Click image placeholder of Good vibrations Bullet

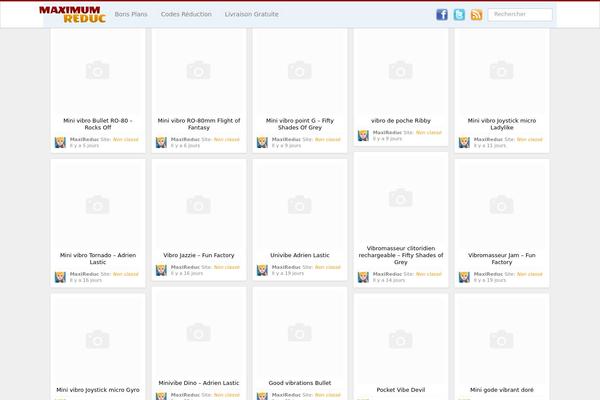300,333
